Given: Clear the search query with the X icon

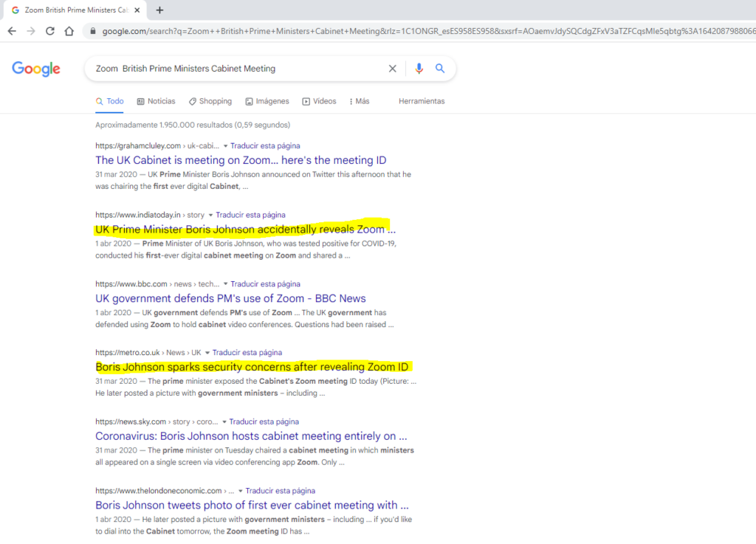Looking at the screenshot, I should click(x=392, y=68).
